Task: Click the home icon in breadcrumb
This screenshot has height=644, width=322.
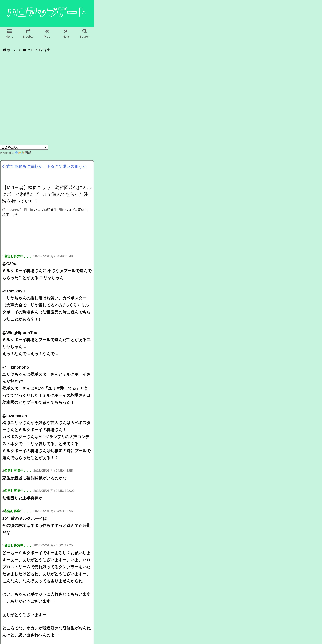Action: 4,50
